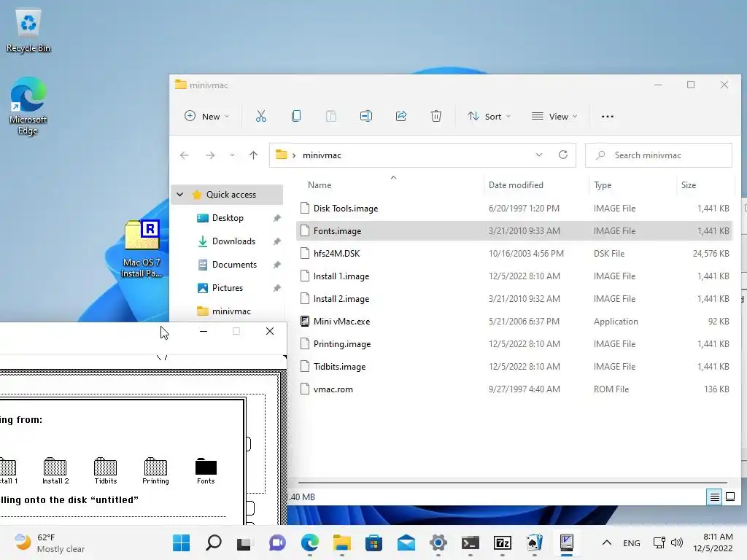
Task: Click the Cut scissors icon in Explorer toolbar
Action: pyautogui.click(x=260, y=116)
